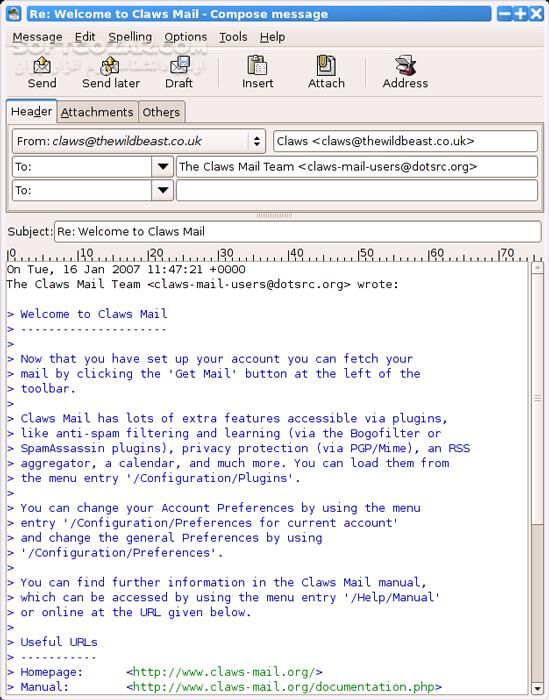Image resolution: width=549 pixels, height=700 pixels.
Task: Click the Subject input field
Action: point(297,232)
